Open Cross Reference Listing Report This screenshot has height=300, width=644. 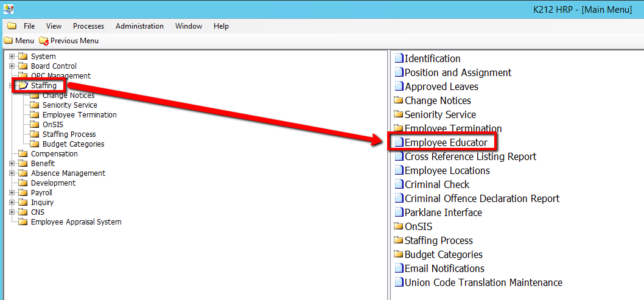470,156
